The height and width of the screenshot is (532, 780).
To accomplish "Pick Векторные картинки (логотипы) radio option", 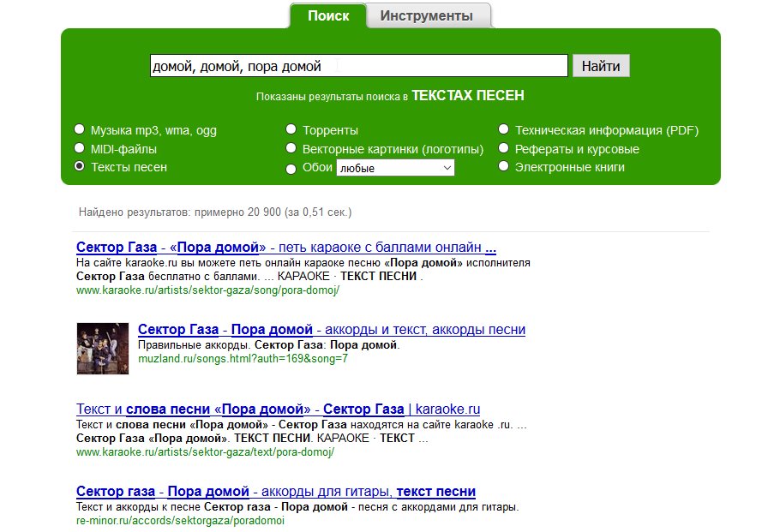I will [291, 149].
